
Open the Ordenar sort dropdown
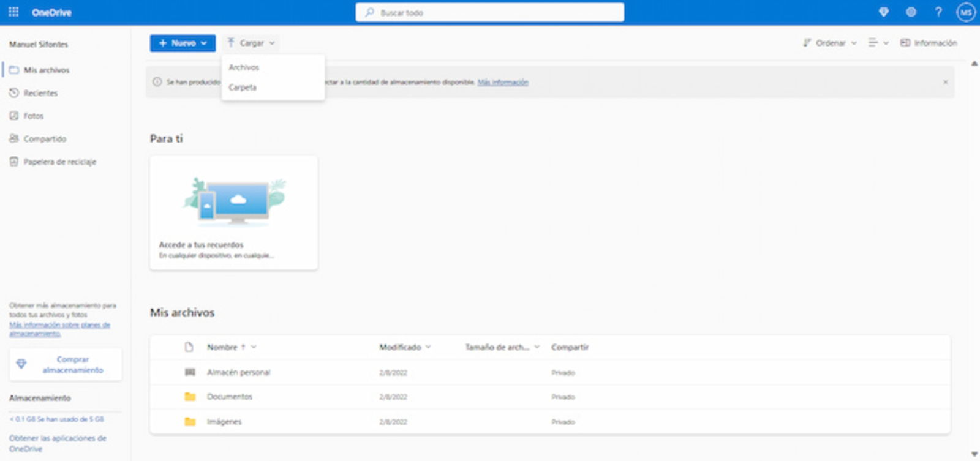(x=830, y=43)
